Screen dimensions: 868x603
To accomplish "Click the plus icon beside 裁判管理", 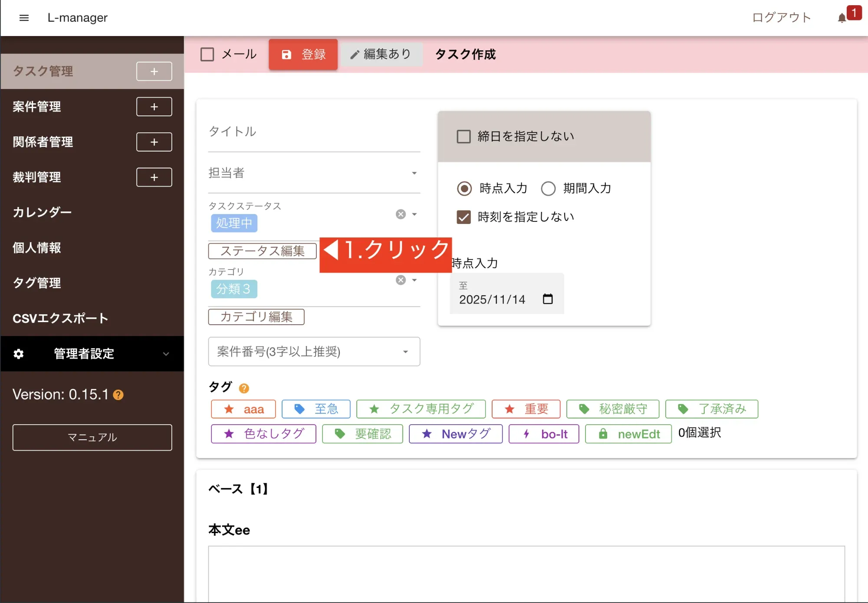I will (x=154, y=177).
